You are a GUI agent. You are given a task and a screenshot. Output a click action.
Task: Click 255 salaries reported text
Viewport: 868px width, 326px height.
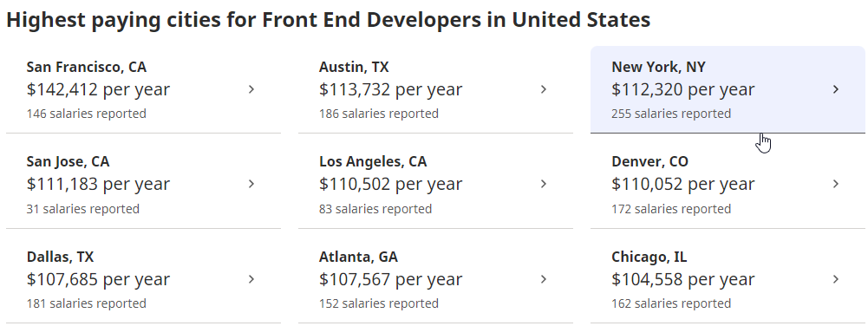(x=671, y=114)
